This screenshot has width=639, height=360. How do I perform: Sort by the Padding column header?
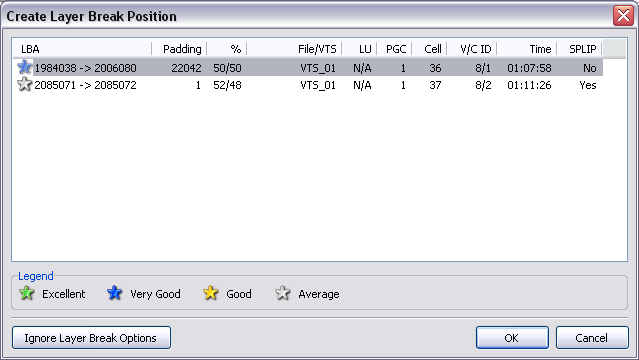[x=179, y=49]
